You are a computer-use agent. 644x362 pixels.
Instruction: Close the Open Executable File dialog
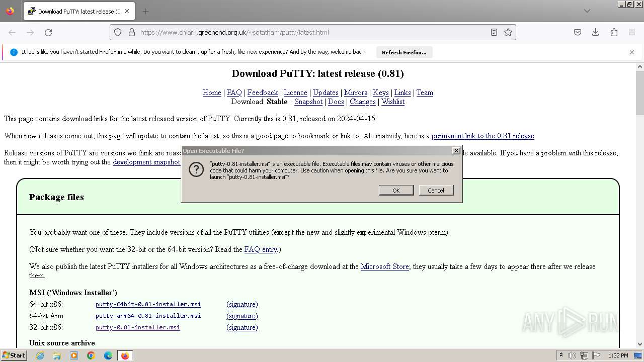pos(456,150)
